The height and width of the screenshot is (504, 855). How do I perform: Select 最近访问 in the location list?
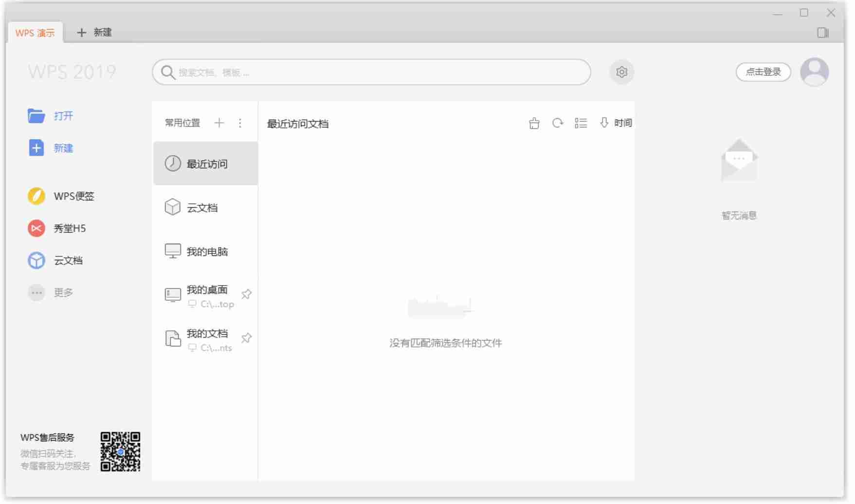coord(205,163)
